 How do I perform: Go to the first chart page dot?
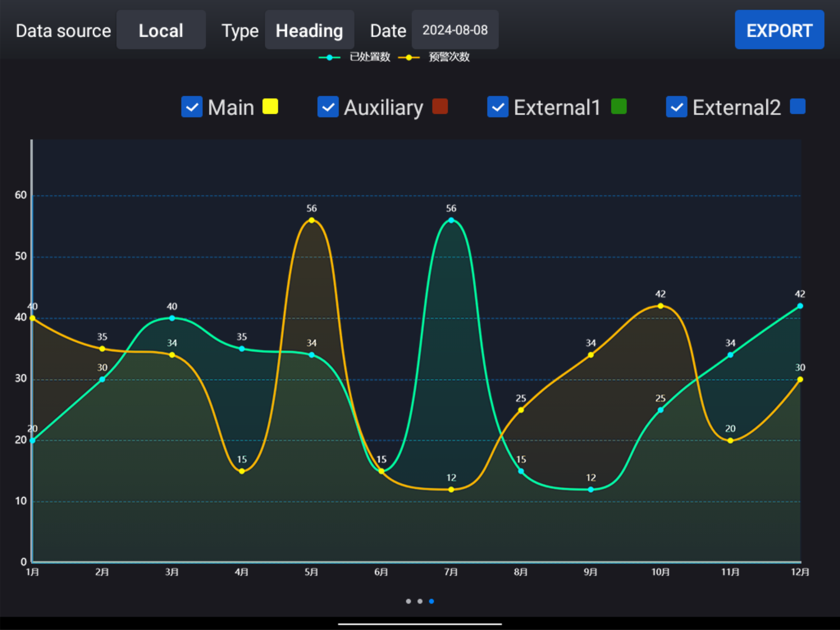pyautogui.click(x=408, y=601)
